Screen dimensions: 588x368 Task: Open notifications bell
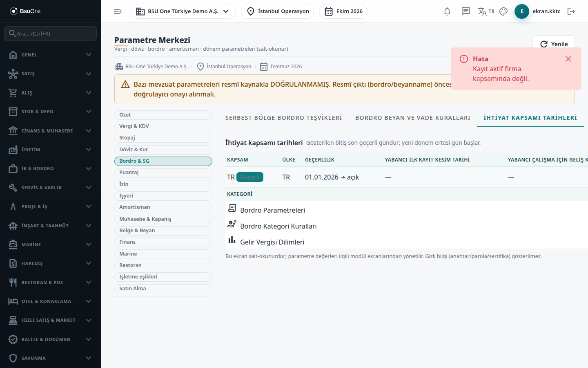447,11
